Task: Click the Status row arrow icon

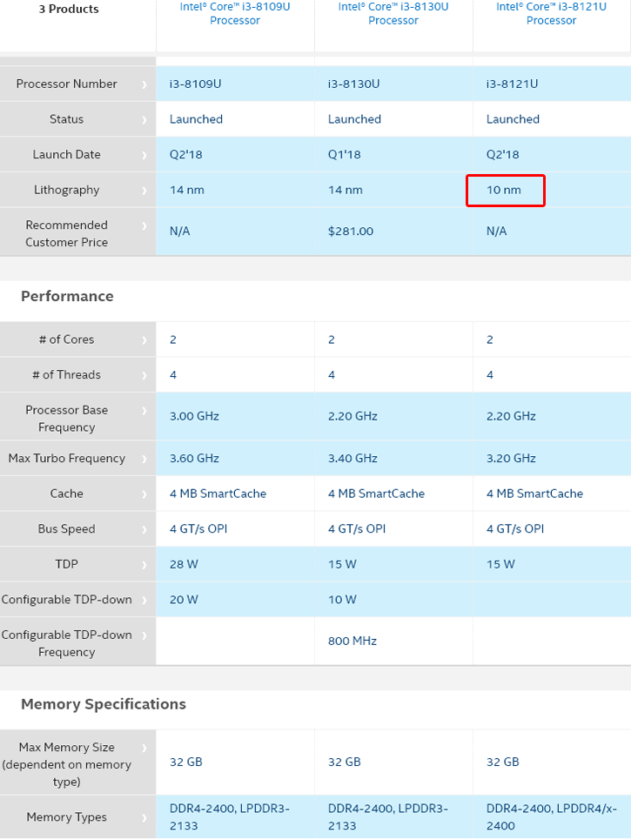Action: click(x=146, y=119)
